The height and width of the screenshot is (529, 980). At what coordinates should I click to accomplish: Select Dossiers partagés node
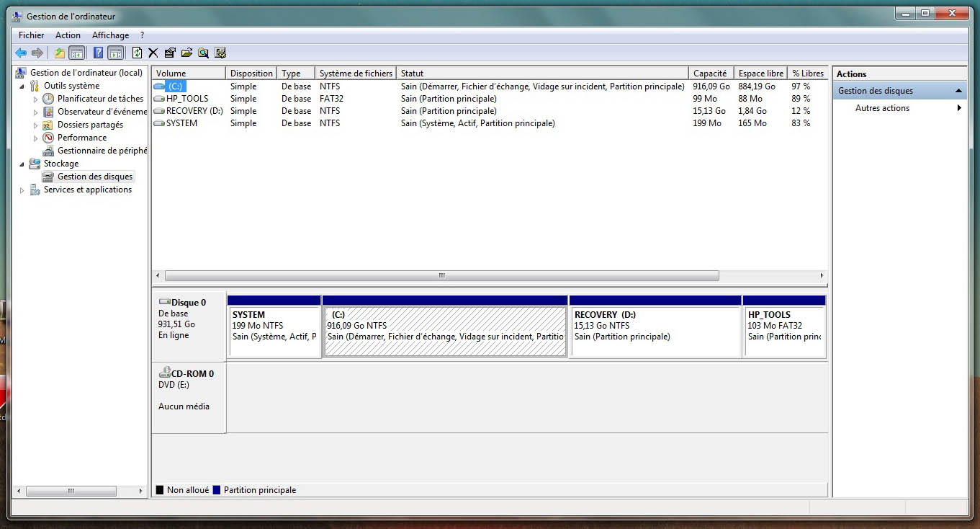point(90,125)
